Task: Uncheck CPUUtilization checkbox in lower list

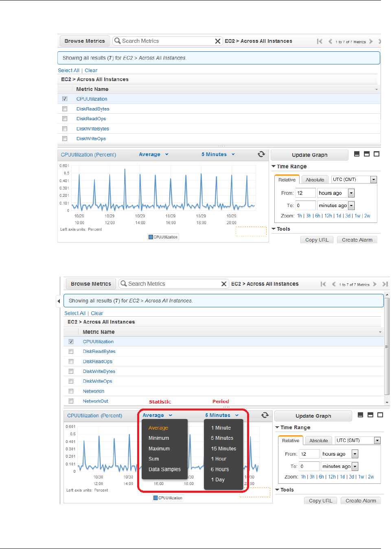Action: [x=71, y=342]
